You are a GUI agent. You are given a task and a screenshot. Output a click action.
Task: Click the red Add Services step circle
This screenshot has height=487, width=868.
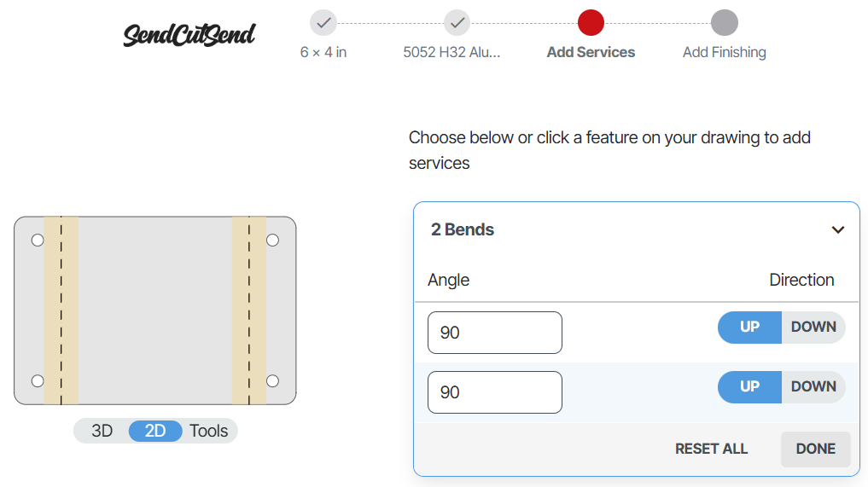(x=591, y=23)
